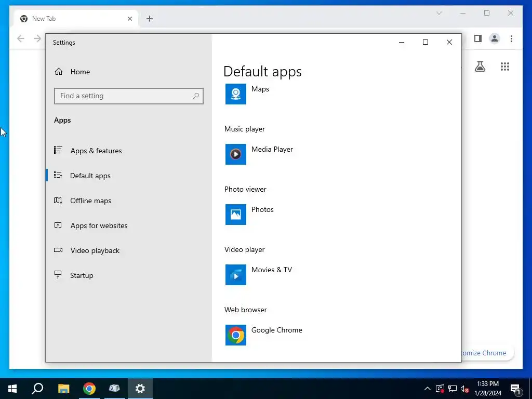Choose the Photos photo viewer icon
Viewport: 532px width, 399px height.
pos(236,215)
